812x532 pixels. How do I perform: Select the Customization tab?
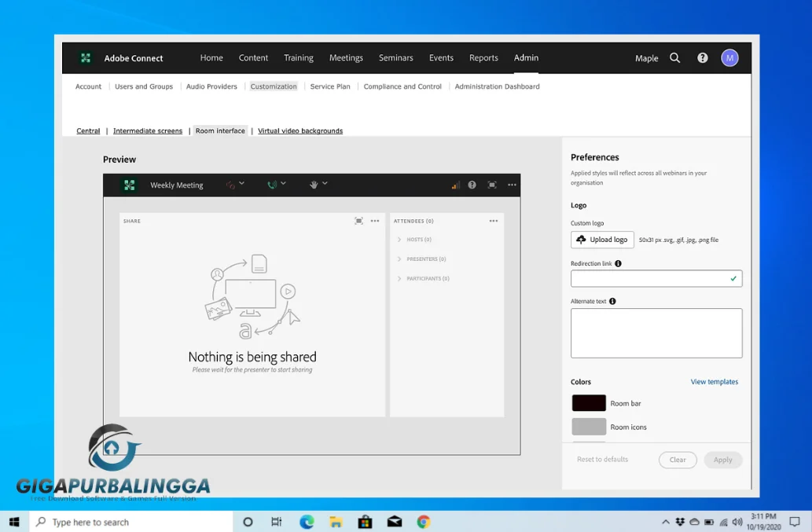(274, 86)
